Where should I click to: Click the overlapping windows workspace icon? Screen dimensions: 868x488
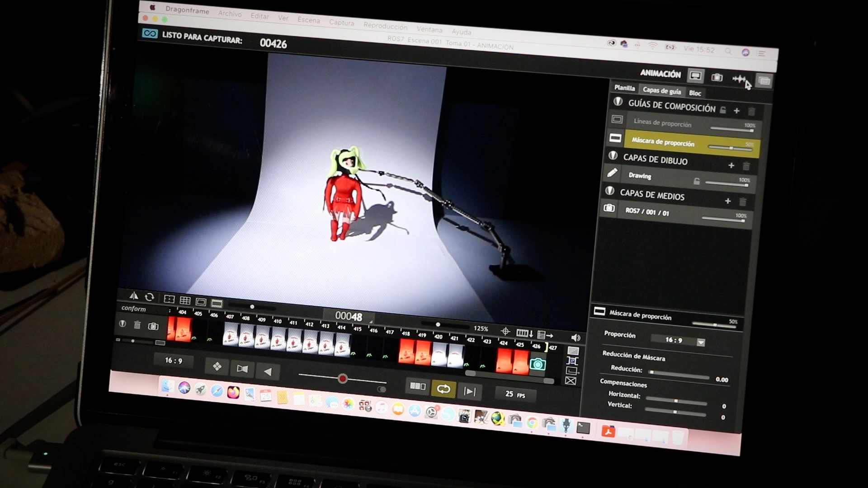pyautogui.click(x=764, y=81)
